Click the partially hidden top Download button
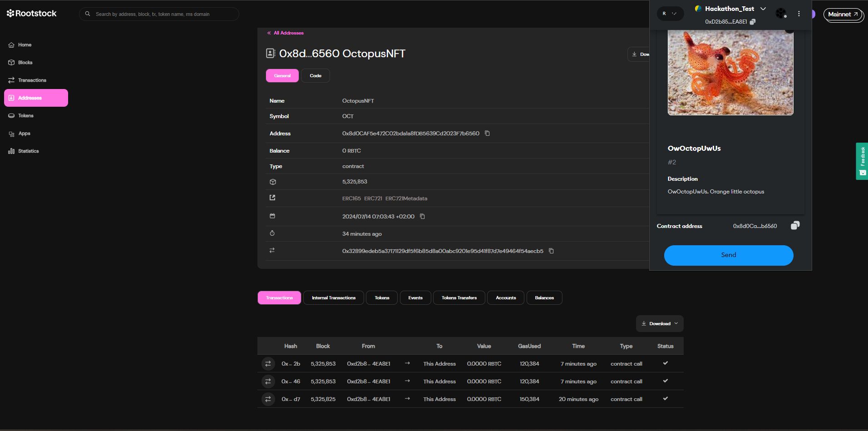The height and width of the screenshot is (431, 868). coord(639,54)
